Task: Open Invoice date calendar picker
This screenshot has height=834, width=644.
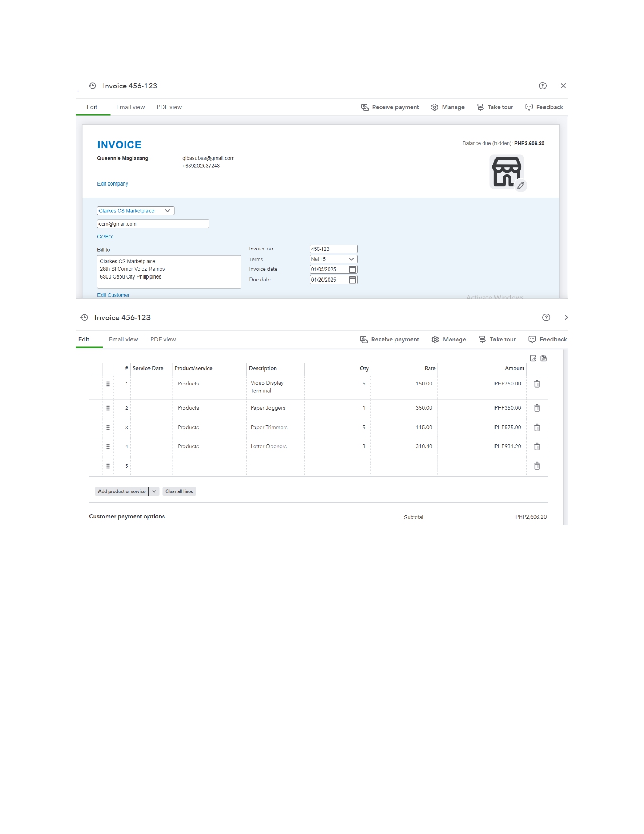Action: (353, 269)
